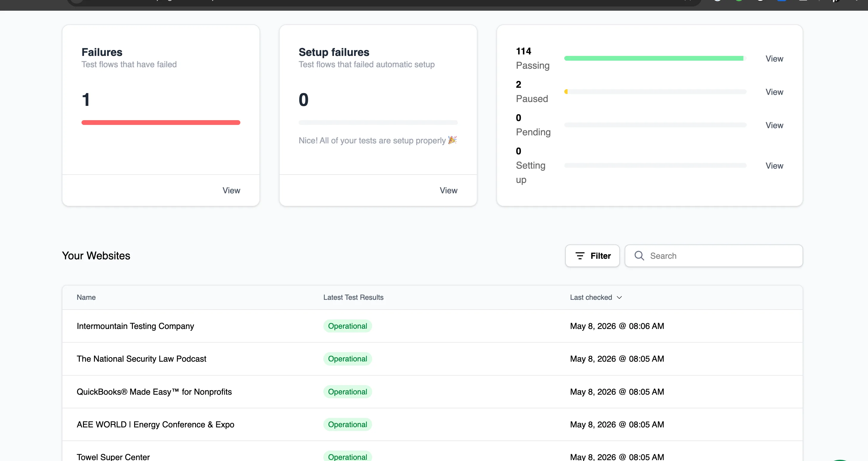Click the magnifier icon in the search box
The image size is (868, 461).
coord(639,256)
